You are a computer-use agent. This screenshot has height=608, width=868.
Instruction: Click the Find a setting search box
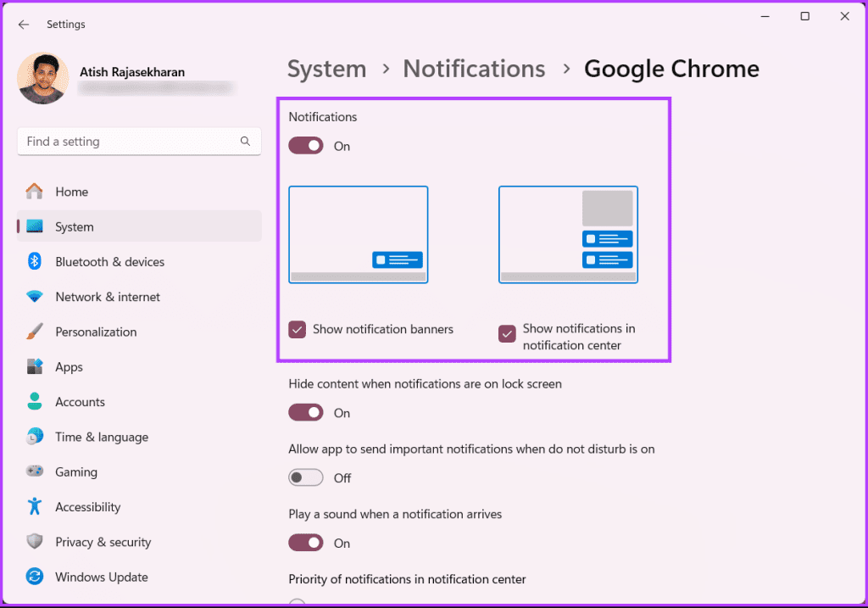pyautogui.click(x=127, y=141)
